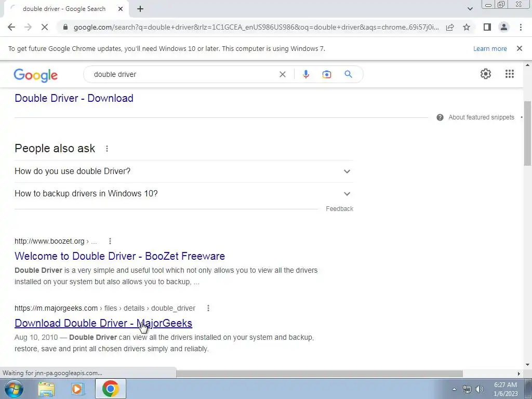Click the Chrome taskbar icon

pyautogui.click(x=110, y=389)
